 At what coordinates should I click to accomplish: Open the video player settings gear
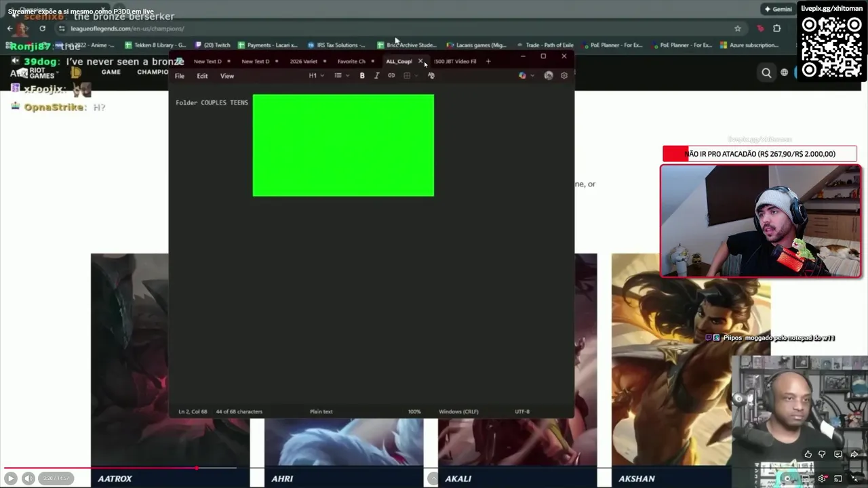pos(823,479)
